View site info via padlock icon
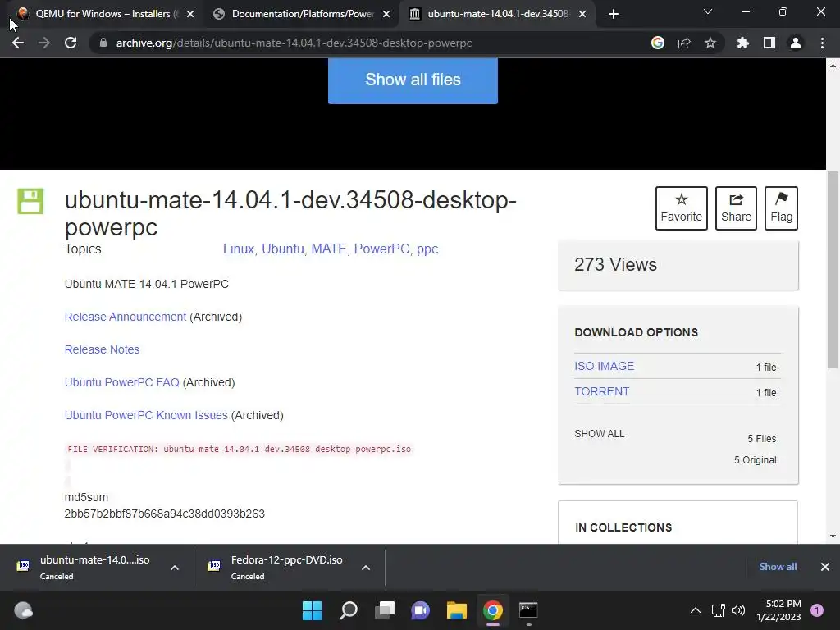The width and height of the screenshot is (840, 630). point(103,43)
